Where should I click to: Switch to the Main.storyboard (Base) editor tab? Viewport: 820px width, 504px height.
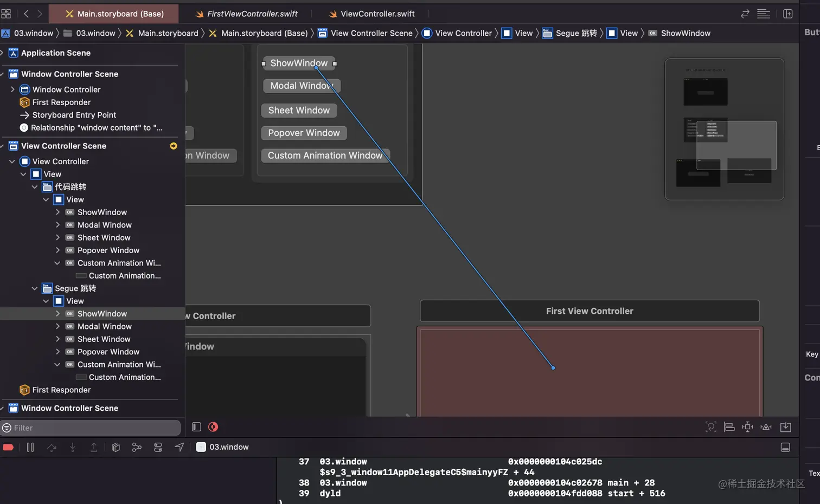[114, 14]
